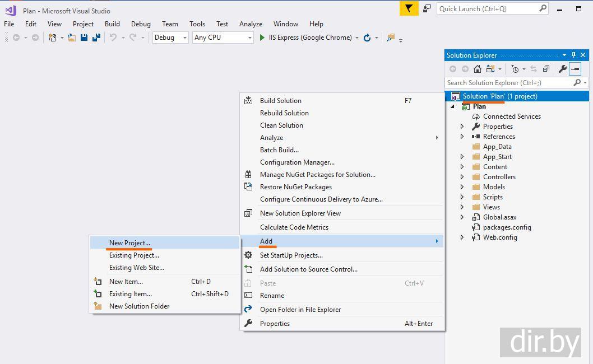Click the Open File folder icon in toolbar
The image size is (593, 364).
click(x=72, y=38)
